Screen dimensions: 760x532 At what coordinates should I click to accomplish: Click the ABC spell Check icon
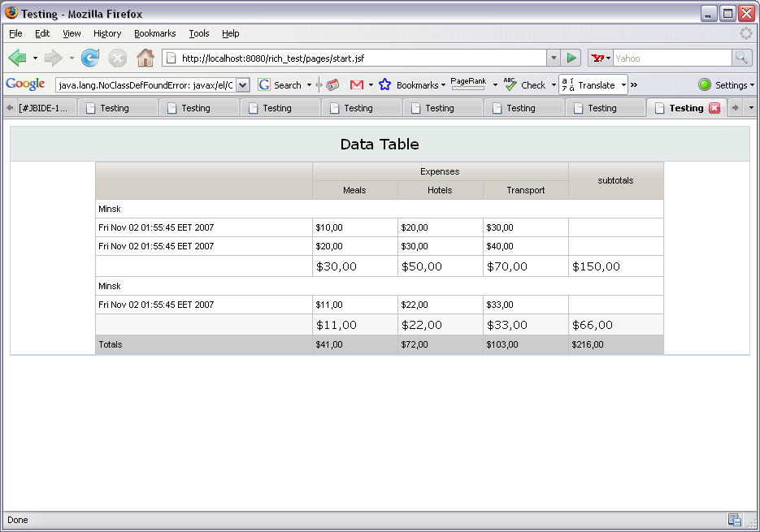click(510, 84)
